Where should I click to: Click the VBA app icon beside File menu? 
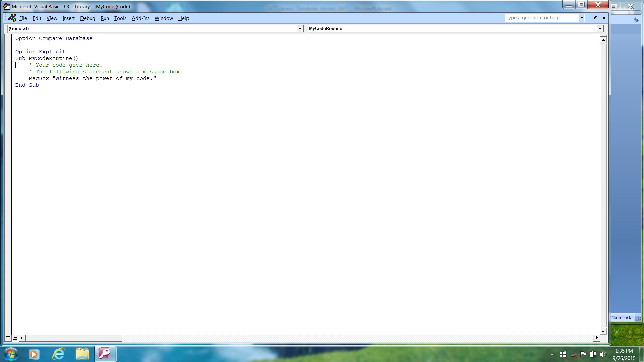click(x=12, y=18)
